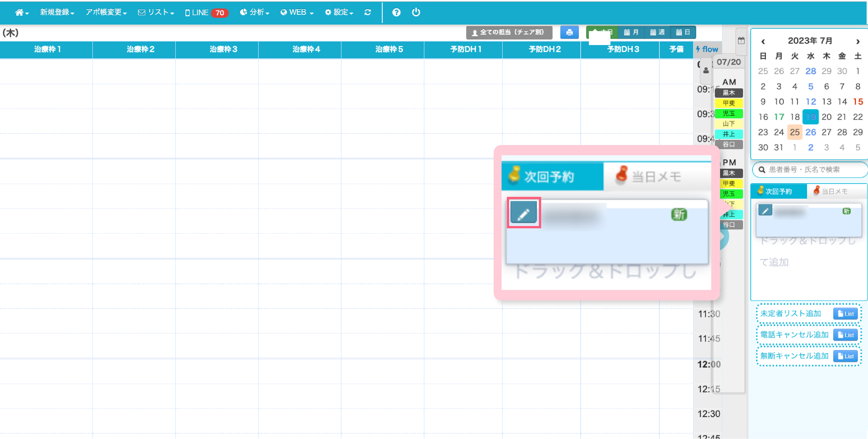This screenshot has height=439, width=868.
Task: Select the green 児玉 staff label under AM
Action: click(729, 113)
